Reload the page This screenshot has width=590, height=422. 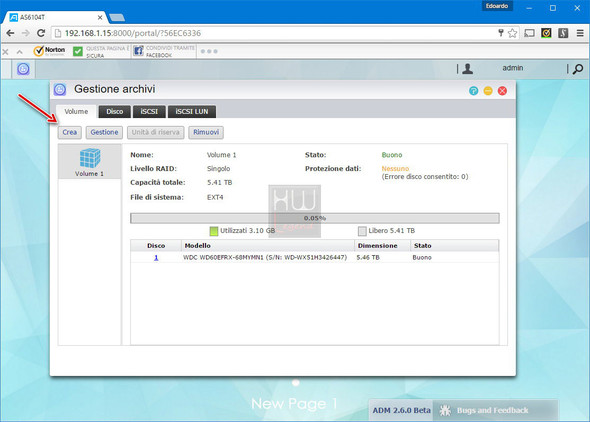click(41, 33)
